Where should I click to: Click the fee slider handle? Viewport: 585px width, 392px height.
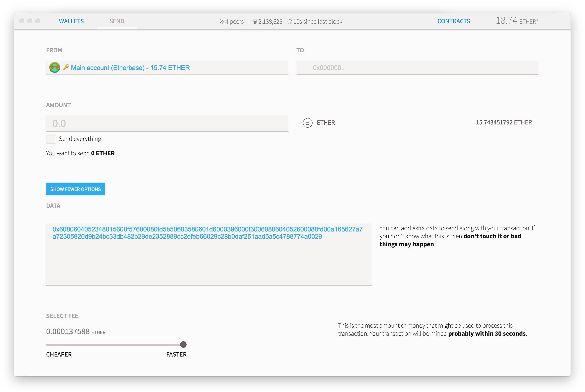tap(183, 345)
